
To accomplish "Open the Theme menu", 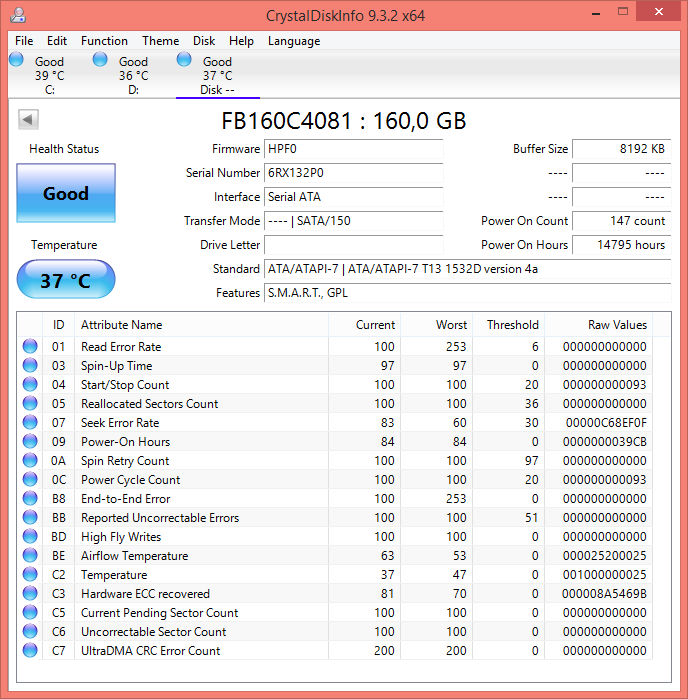I will point(161,41).
